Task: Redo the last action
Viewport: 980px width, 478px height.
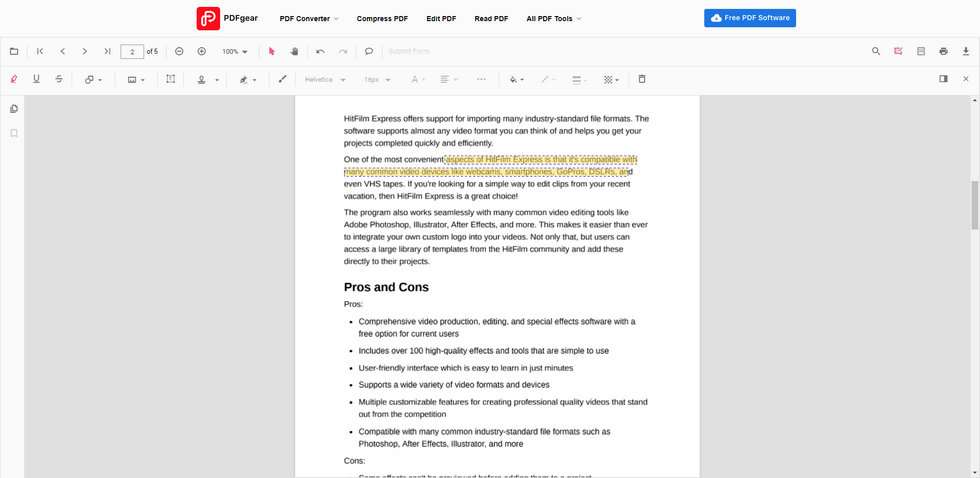Action: pos(343,51)
